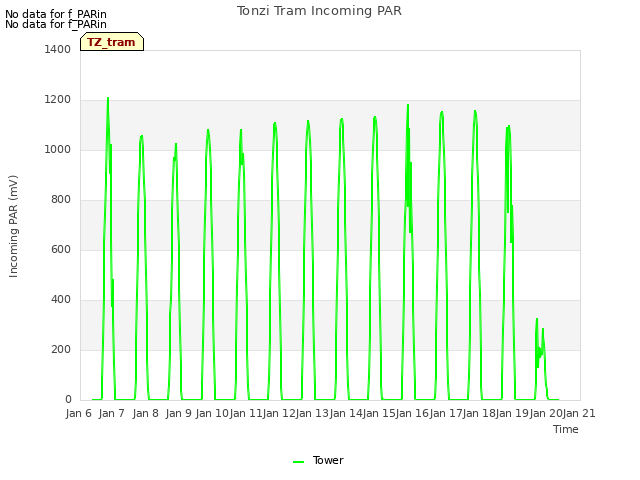Click the Jan 18 x-axis tick label
This screenshot has width=640, height=480.
coord(479,413)
